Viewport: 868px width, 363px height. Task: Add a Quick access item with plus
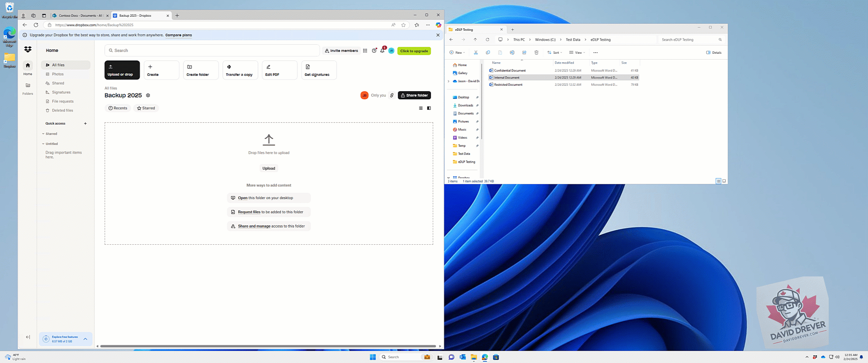tap(85, 123)
